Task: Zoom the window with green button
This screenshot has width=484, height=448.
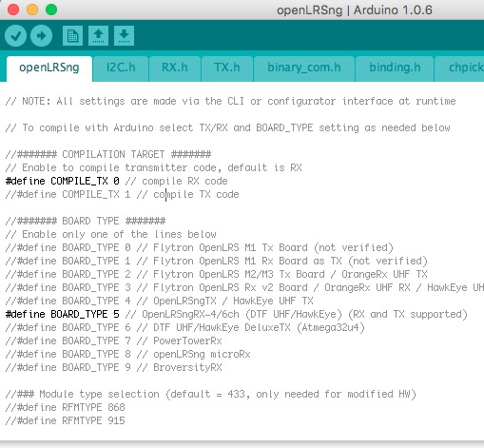Action: click(x=51, y=10)
